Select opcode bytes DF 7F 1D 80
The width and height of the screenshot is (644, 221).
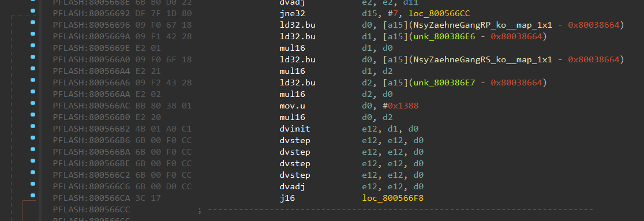[x=163, y=13]
